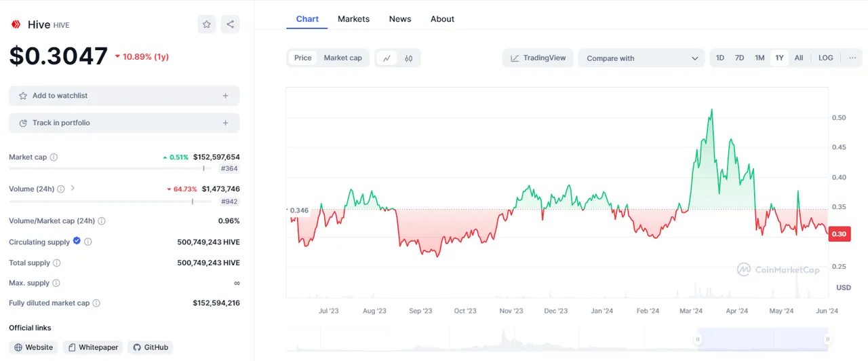Viewport: 868px width, 361px height.
Task: Set chart range to 1Y
Action: pos(780,58)
